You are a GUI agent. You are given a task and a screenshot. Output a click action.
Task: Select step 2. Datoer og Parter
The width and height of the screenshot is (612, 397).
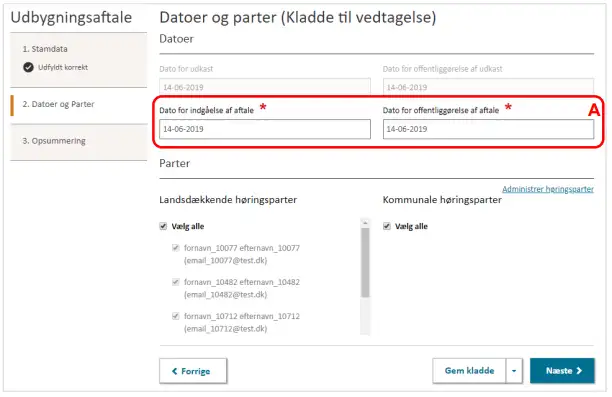[x=59, y=104]
